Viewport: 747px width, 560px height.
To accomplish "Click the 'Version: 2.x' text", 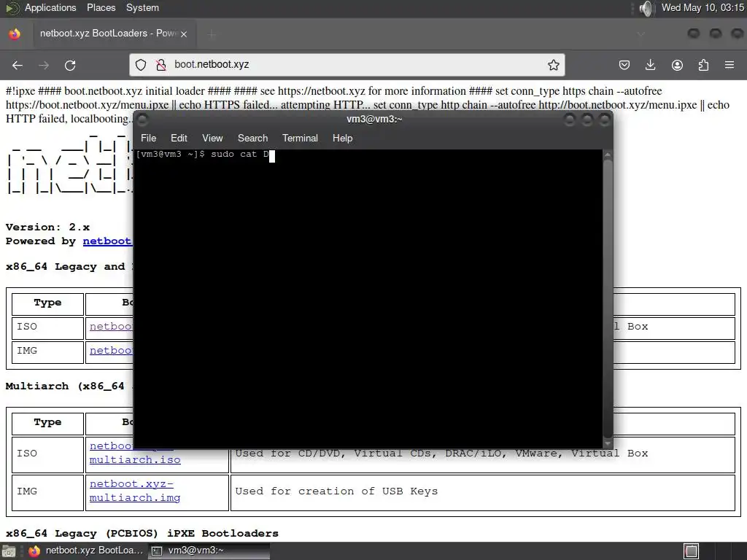I will 47,227.
